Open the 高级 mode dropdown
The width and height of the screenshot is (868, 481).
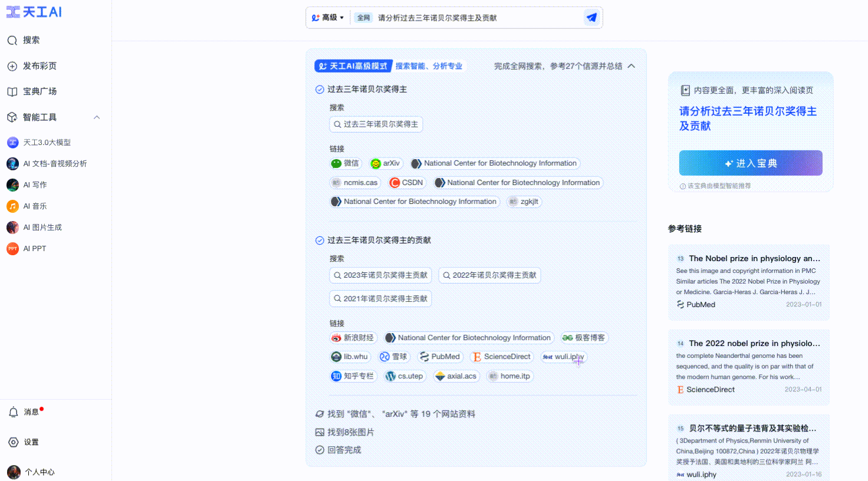pos(328,18)
